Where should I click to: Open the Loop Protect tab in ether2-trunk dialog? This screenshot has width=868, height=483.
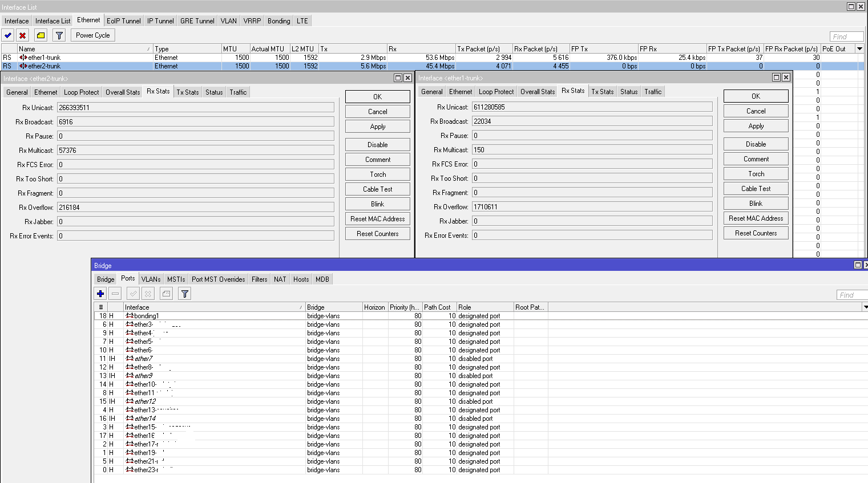pyautogui.click(x=82, y=92)
